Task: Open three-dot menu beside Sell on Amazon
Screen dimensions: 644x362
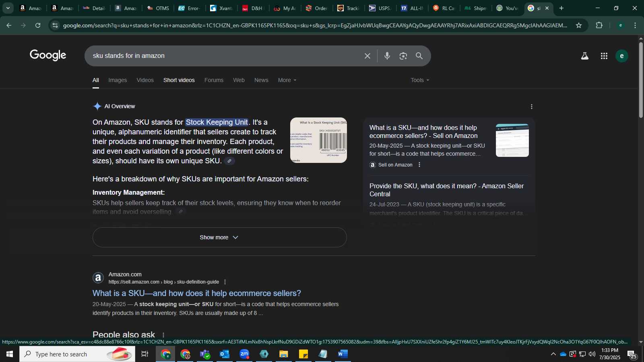Action: tap(419, 165)
